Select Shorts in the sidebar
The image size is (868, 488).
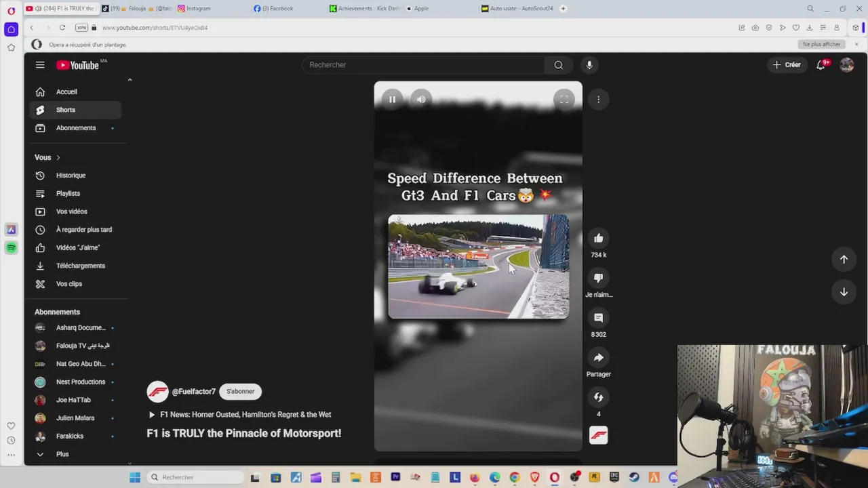[75, 110]
